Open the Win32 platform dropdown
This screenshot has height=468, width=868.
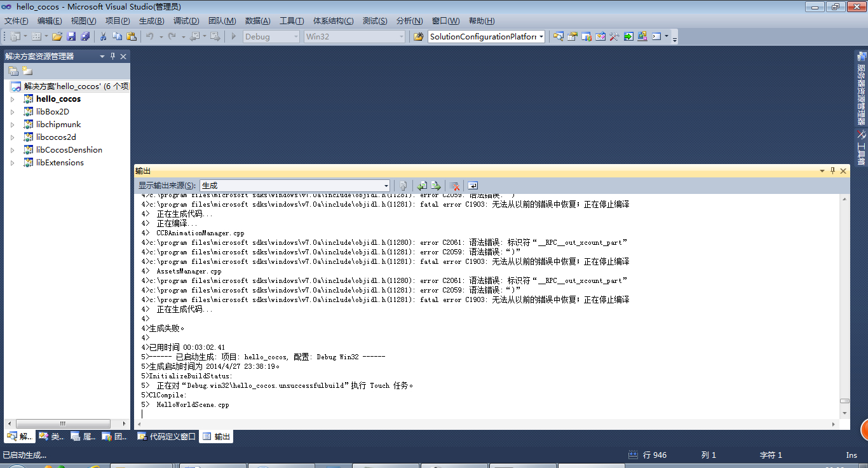(x=355, y=36)
